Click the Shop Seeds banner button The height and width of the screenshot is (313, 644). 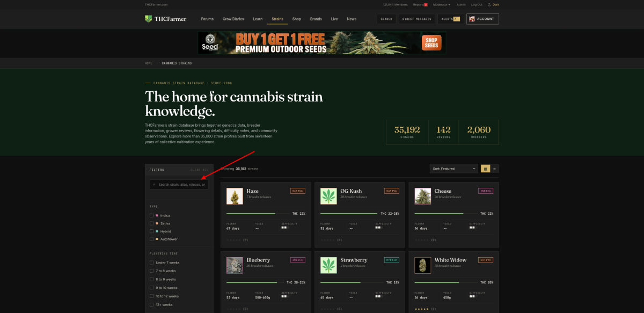click(431, 43)
